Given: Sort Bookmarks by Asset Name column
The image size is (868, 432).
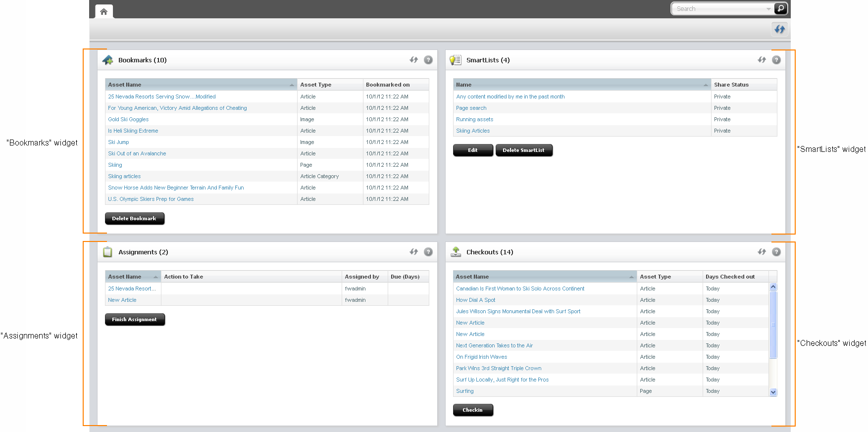Looking at the screenshot, I should pos(201,85).
